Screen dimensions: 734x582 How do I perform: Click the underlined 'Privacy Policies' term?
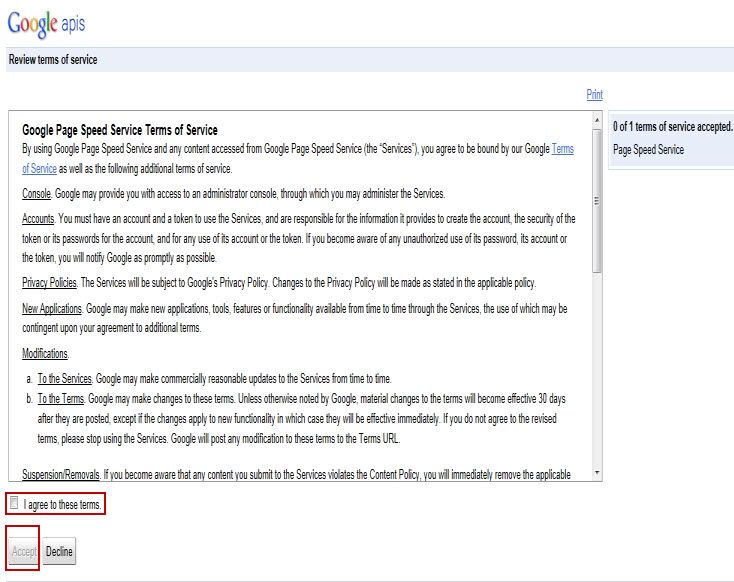click(x=50, y=283)
